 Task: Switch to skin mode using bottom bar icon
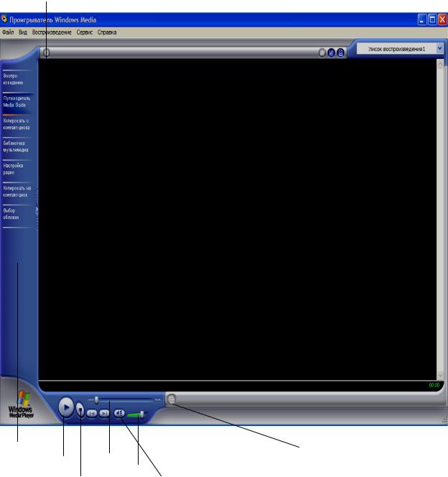click(172, 399)
